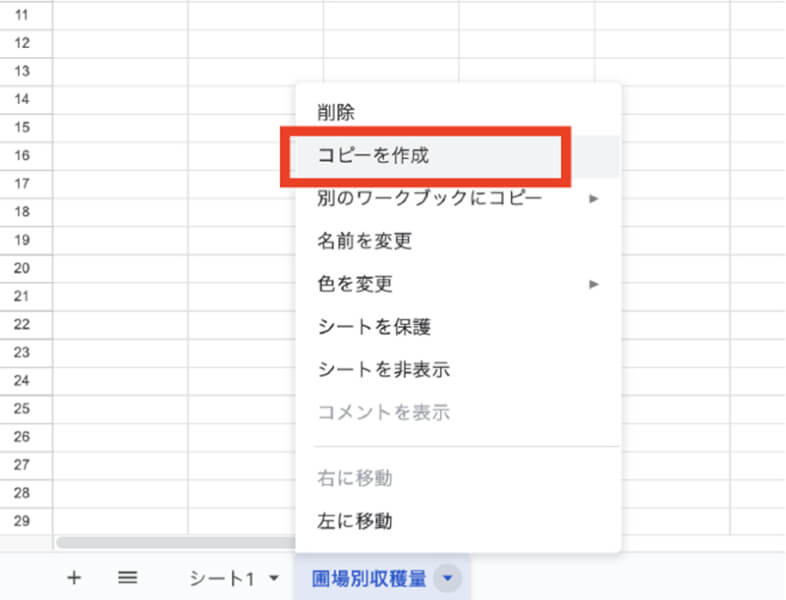Open the シート1 tab dropdown arrow

[274, 579]
